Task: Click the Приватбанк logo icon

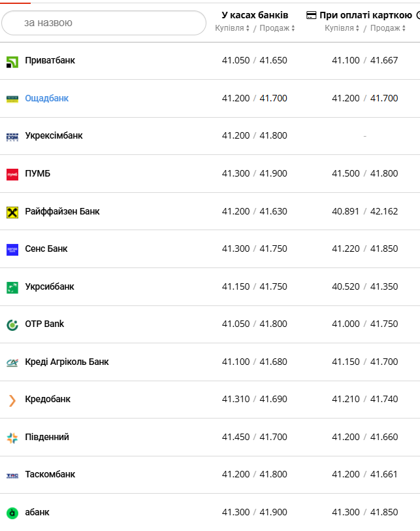Action: point(12,61)
